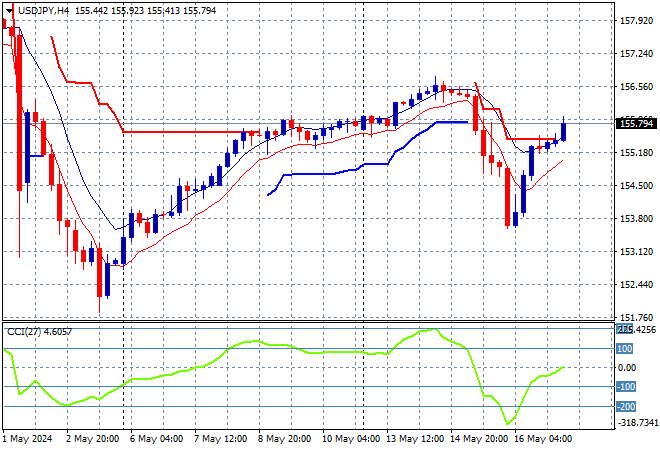Viewport: 660px width, 450px height.
Task: Click the 156.560 price axis label
Action: [x=636, y=86]
